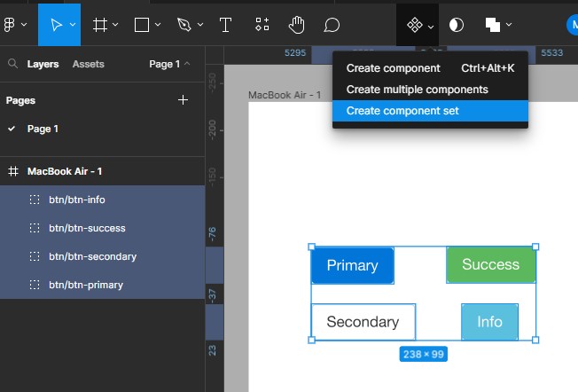Open the Resources tool
The image size is (578, 392).
(x=262, y=25)
